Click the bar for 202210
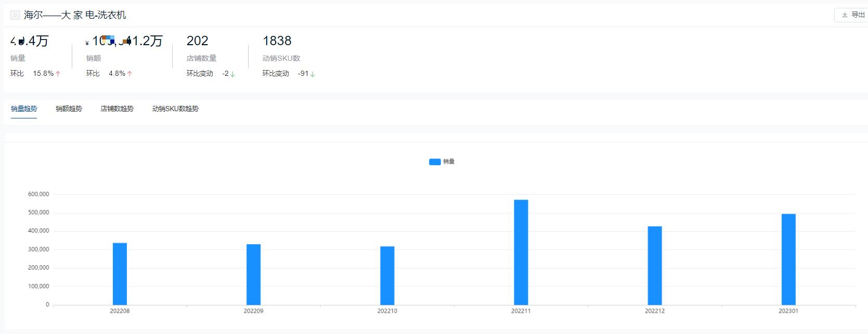Viewport: 868px width, 334px height. click(x=387, y=275)
